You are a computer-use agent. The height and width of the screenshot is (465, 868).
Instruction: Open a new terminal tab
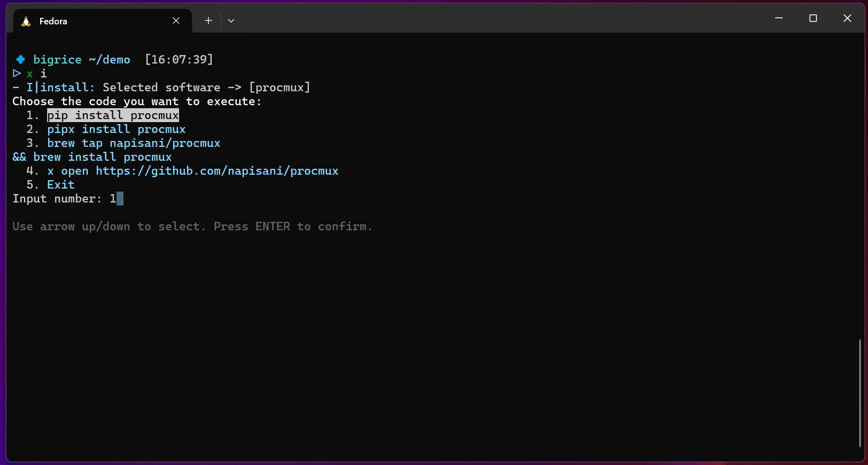click(x=208, y=20)
